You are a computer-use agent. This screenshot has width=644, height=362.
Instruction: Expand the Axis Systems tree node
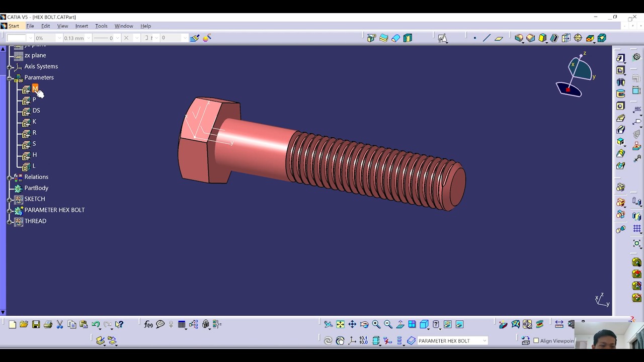(10, 66)
